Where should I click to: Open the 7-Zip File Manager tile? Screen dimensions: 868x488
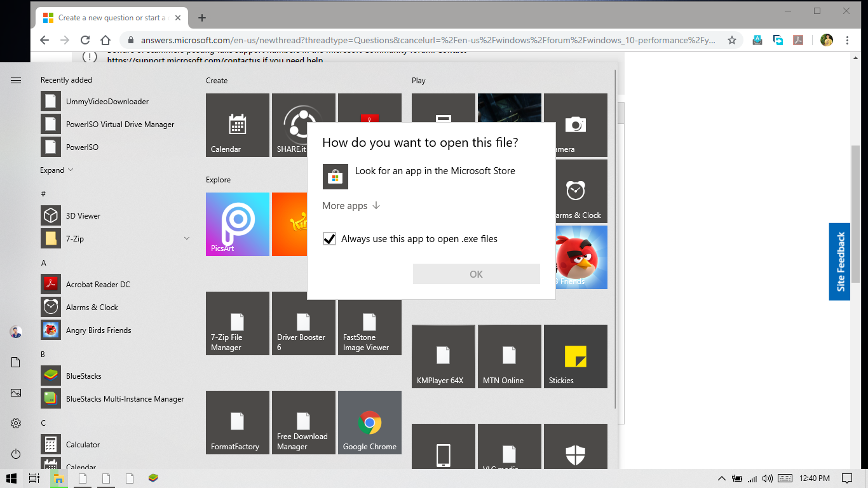[x=238, y=323]
